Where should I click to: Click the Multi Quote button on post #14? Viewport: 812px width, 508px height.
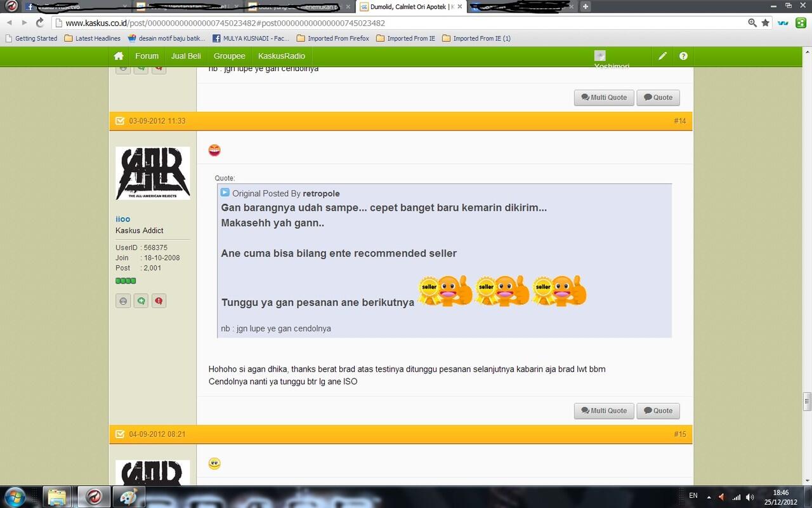[x=604, y=411]
